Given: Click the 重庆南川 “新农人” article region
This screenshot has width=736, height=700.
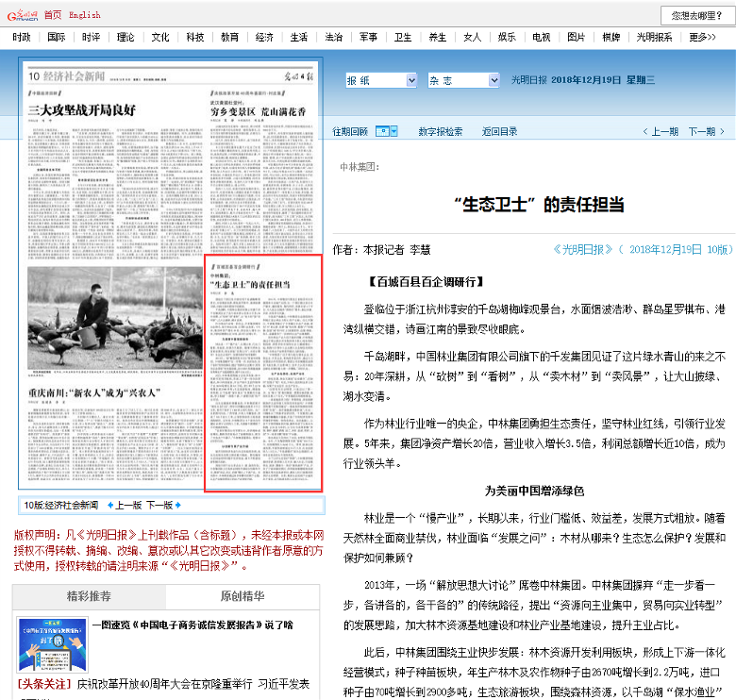Looking at the screenshot, I should point(115,434).
